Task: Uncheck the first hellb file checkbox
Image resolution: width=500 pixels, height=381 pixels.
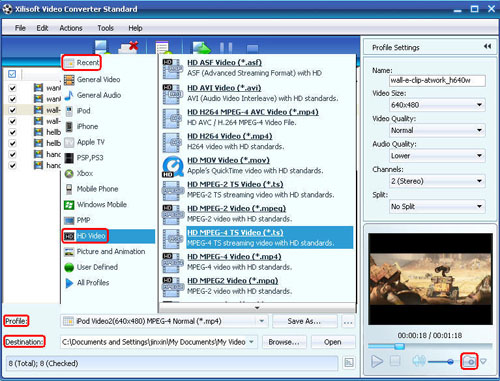Action: (x=12, y=132)
